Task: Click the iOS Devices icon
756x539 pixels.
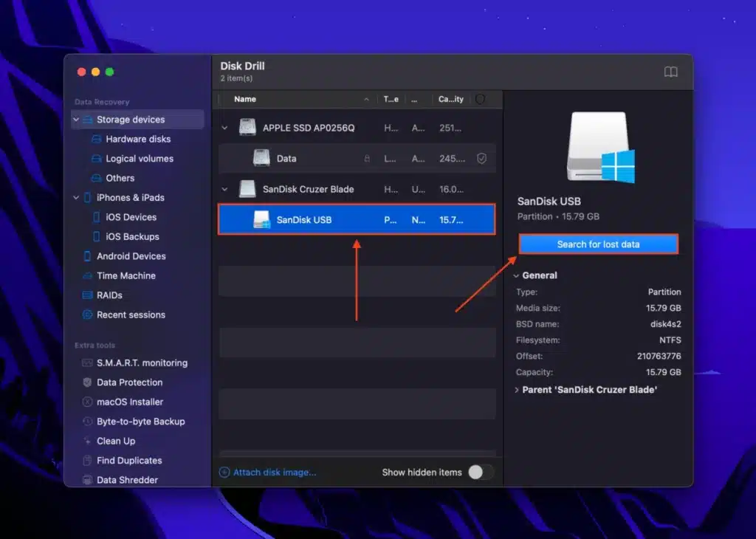Action: pyautogui.click(x=97, y=217)
